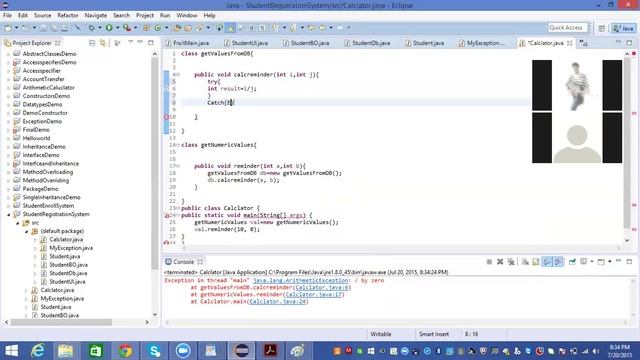640x360 pixels.
Task: Click the Run Last Tool external tools icon
Action: [x=127, y=28]
